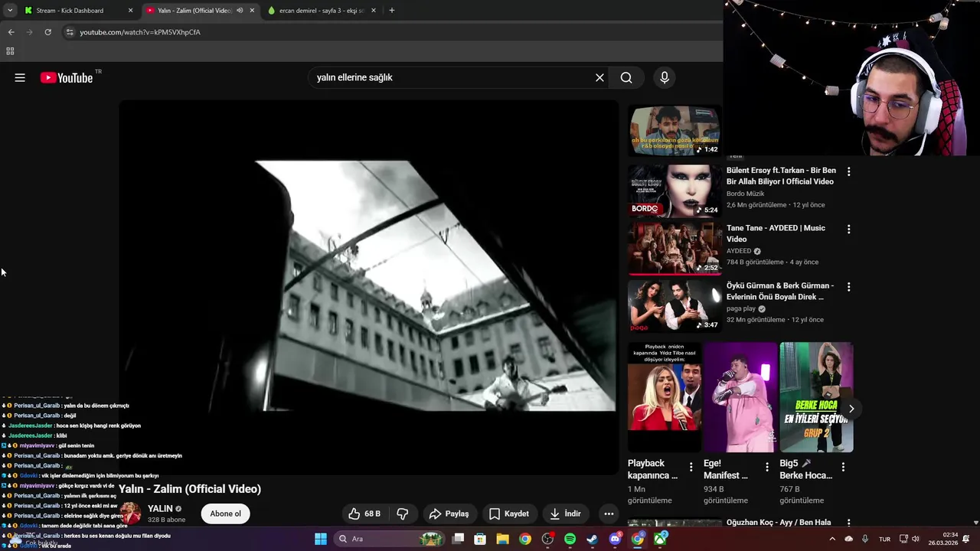This screenshot has width=980, height=551.
Task: Open the YALIN channel name link
Action: 160,509
